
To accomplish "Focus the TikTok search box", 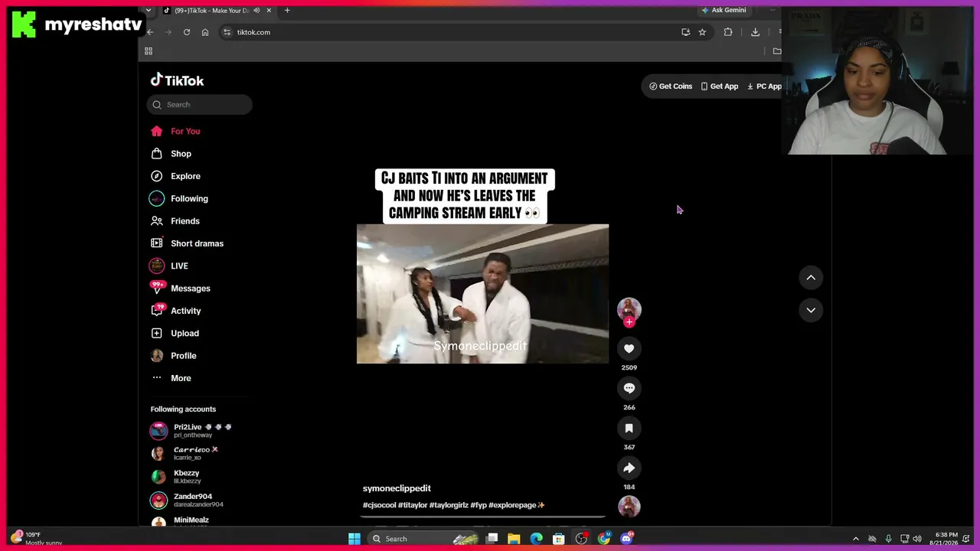I will pyautogui.click(x=200, y=105).
